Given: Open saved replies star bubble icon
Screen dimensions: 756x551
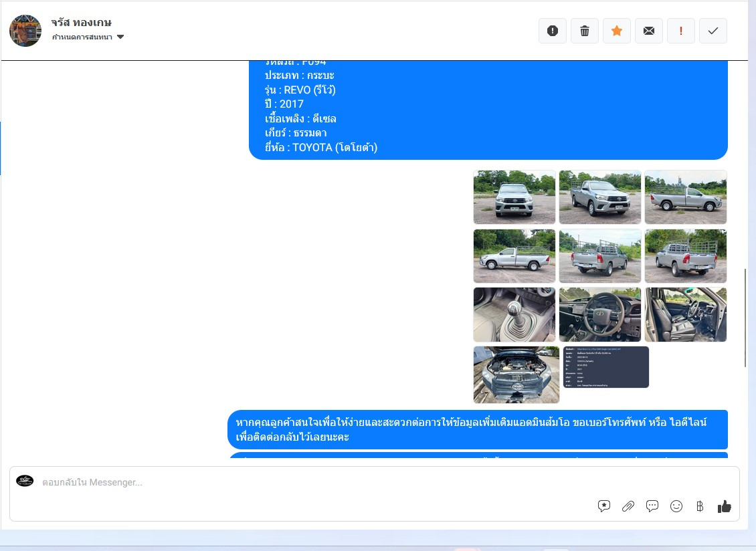Looking at the screenshot, I should (604, 506).
